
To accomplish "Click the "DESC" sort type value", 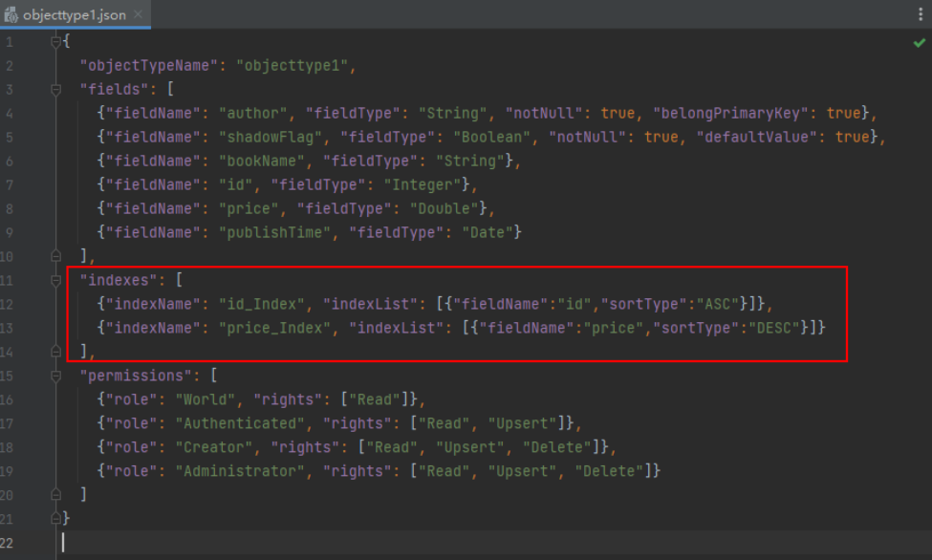I will (774, 328).
